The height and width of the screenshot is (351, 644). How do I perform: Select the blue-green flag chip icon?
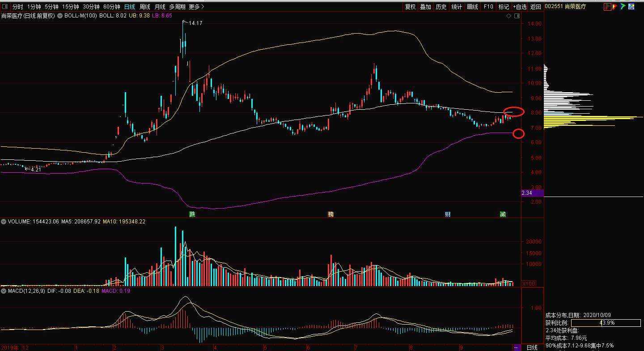[x=623, y=7]
